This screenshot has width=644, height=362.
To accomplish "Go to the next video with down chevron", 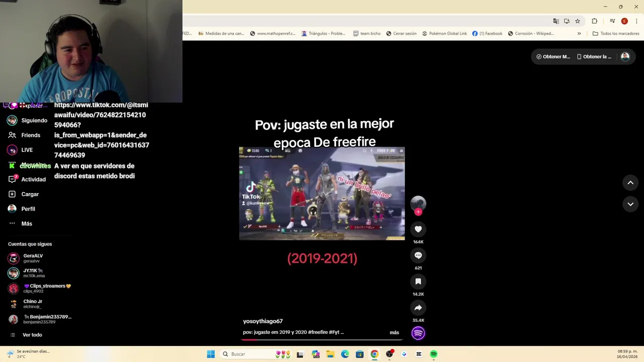I will (x=630, y=204).
